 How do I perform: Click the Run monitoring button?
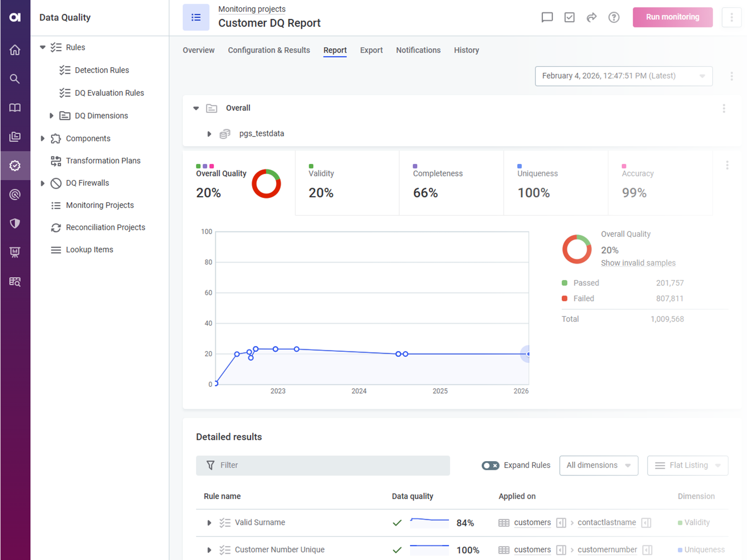point(672,17)
